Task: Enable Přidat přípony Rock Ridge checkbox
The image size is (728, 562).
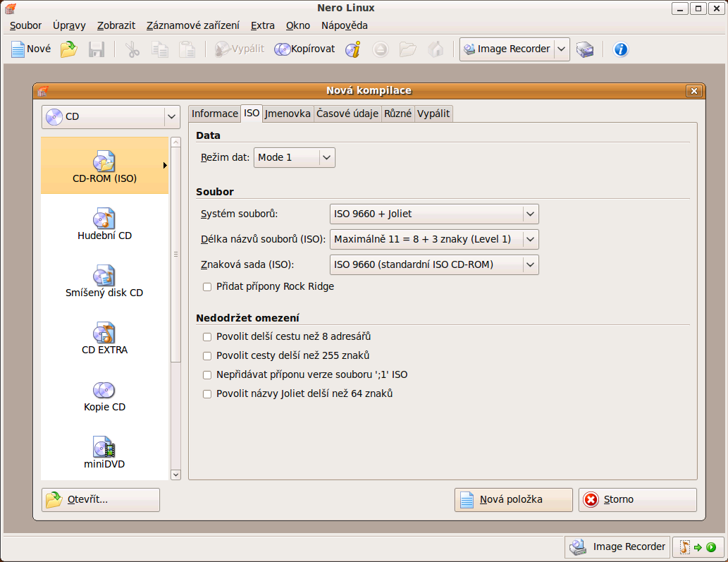Action: [207, 287]
